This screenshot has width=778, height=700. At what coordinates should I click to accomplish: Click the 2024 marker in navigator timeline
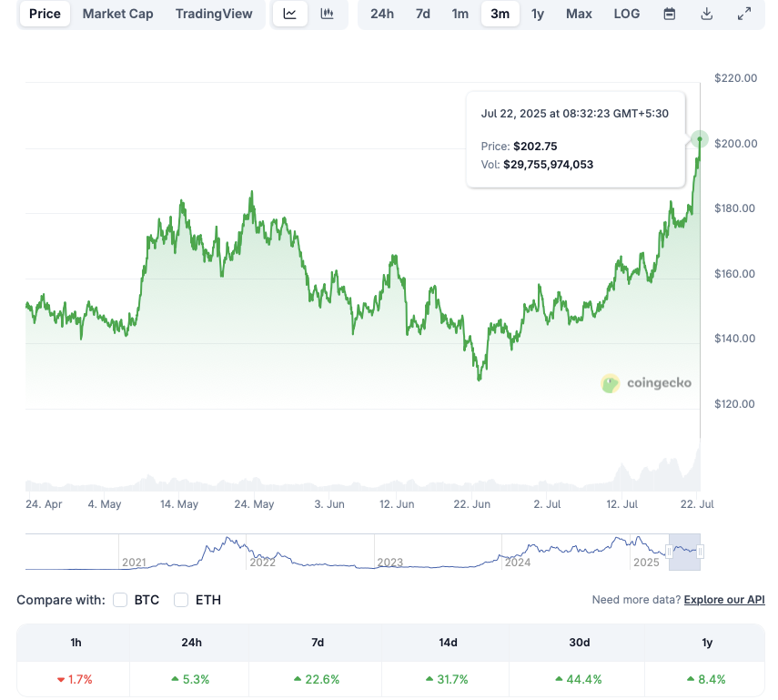[x=518, y=563]
